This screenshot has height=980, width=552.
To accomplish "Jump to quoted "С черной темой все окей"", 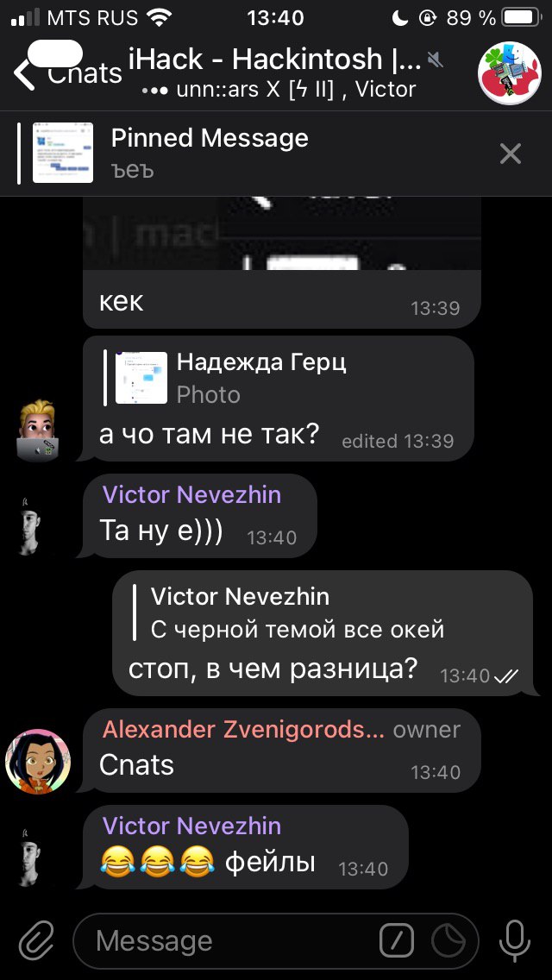I will 289,612.
